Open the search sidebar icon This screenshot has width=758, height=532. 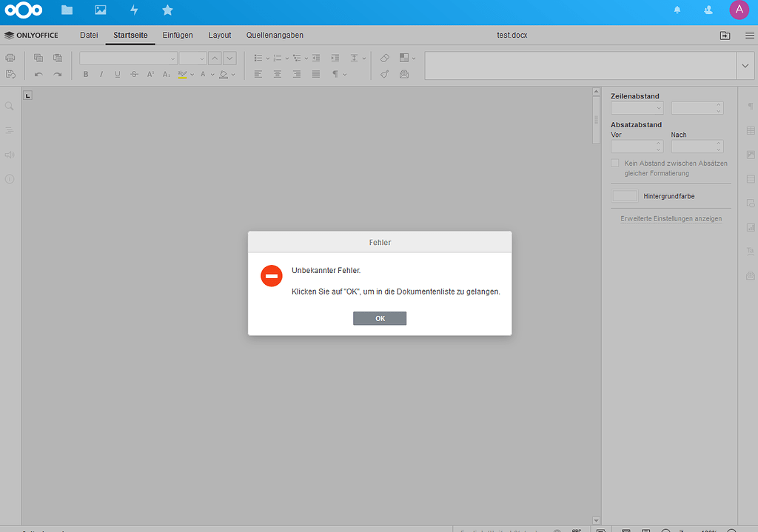(9, 107)
